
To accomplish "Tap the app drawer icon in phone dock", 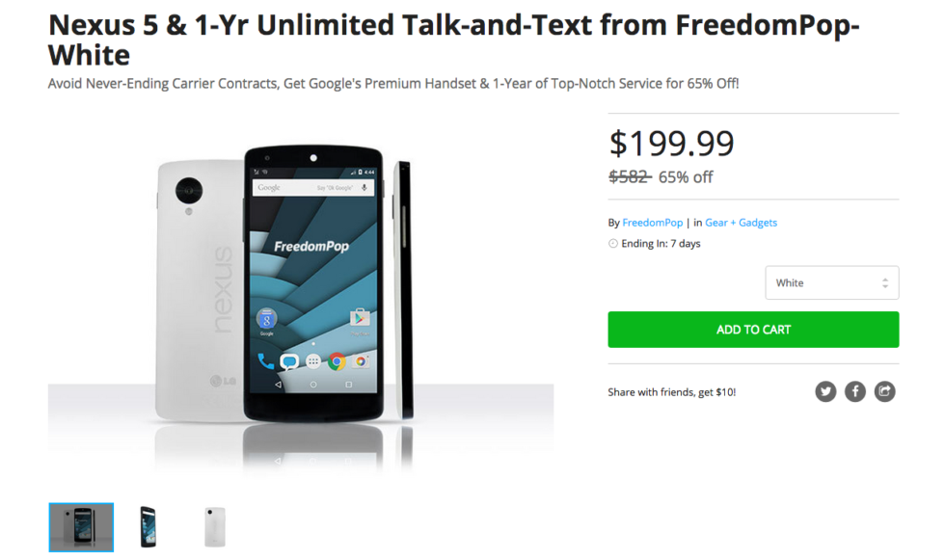I will (x=313, y=361).
